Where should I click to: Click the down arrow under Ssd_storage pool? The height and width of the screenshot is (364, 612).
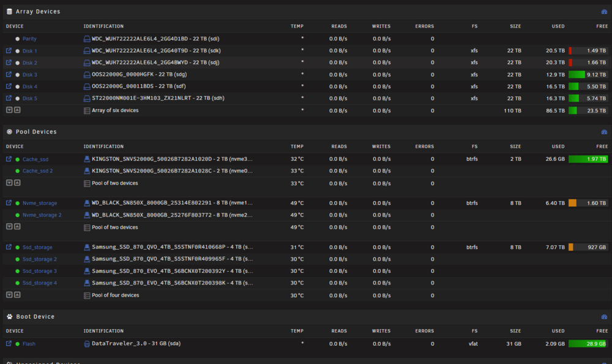pos(9,294)
